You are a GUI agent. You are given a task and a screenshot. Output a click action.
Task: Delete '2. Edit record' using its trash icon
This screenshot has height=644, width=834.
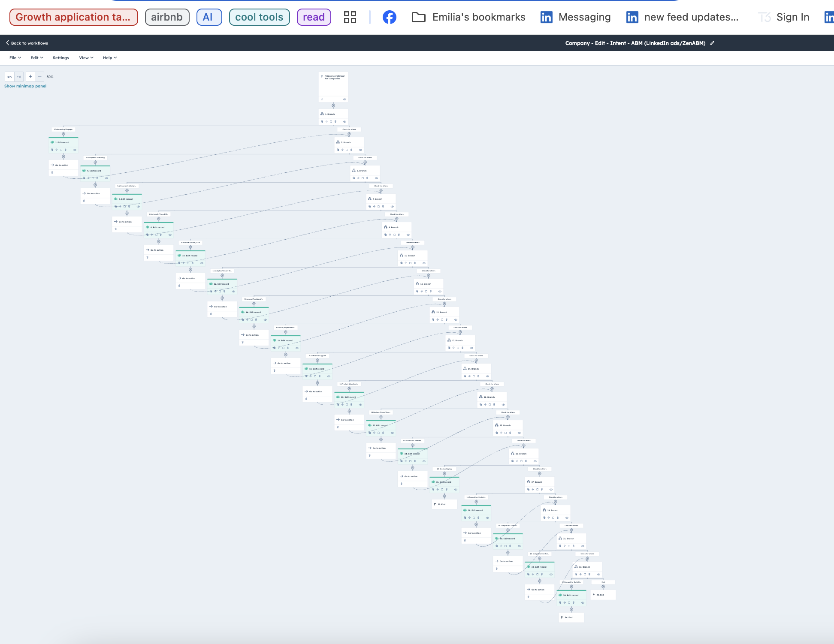[x=66, y=150]
